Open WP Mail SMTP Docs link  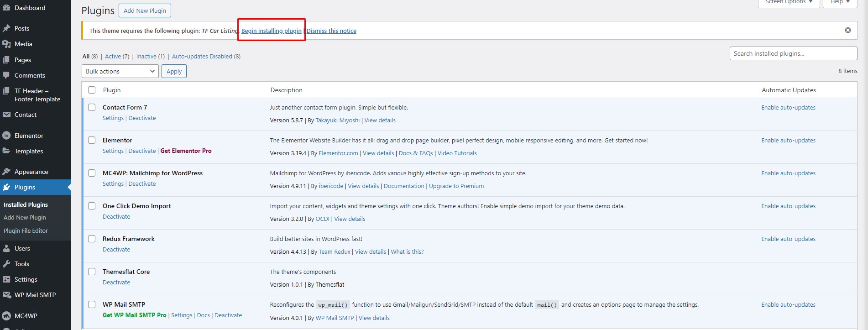tap(204, 315)
